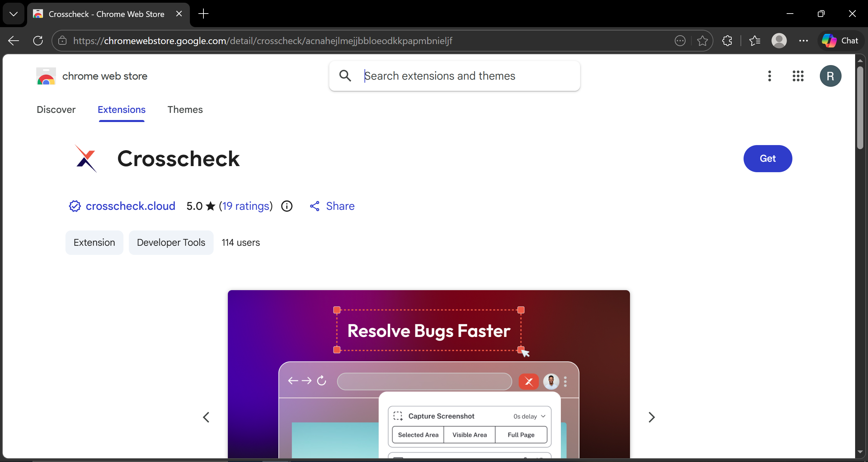Viewport: 868px width, 462px height.
Task: Open the browser settings ellipsis menu
Action: 804,41
